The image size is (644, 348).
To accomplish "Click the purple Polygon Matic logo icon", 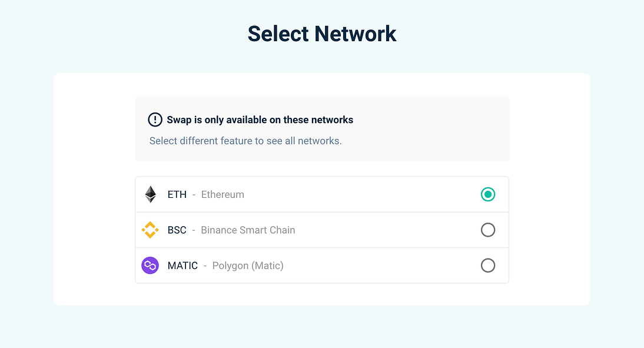I will [150, 266].
